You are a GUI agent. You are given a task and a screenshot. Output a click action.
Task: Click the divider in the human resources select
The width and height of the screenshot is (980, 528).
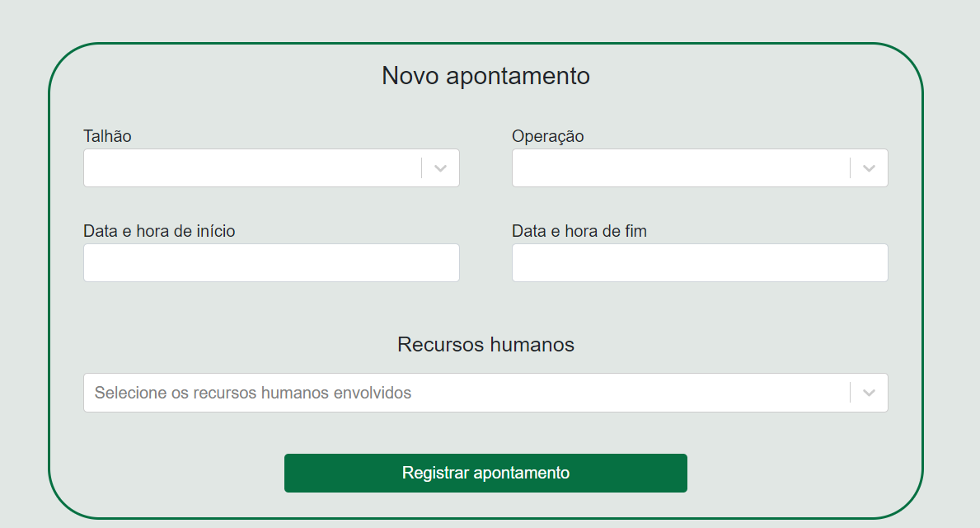(x=850, y=393)
